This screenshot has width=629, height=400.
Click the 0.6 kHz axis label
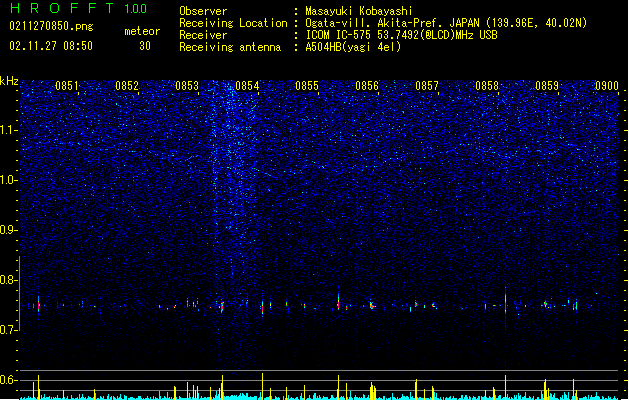tap(9, 380)
